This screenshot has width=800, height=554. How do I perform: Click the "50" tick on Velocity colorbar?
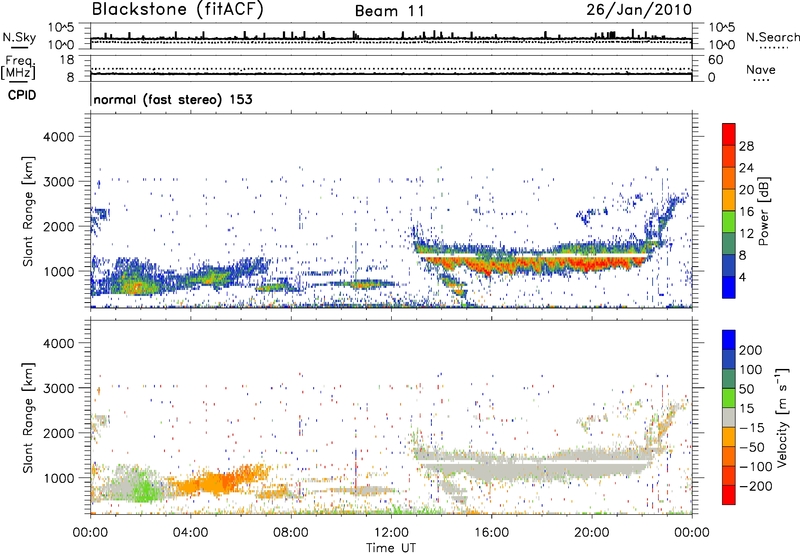(747, 389)
